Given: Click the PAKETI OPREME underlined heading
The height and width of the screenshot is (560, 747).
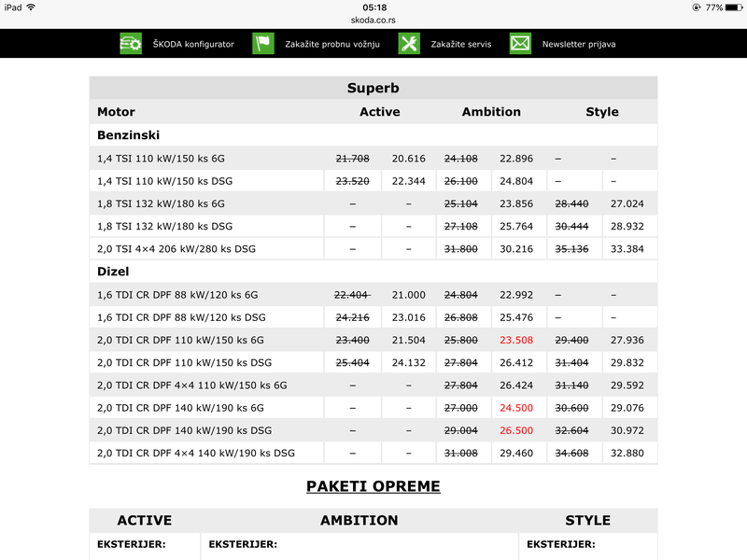Looking at the screenshot, I should click(x=373, y=486).
